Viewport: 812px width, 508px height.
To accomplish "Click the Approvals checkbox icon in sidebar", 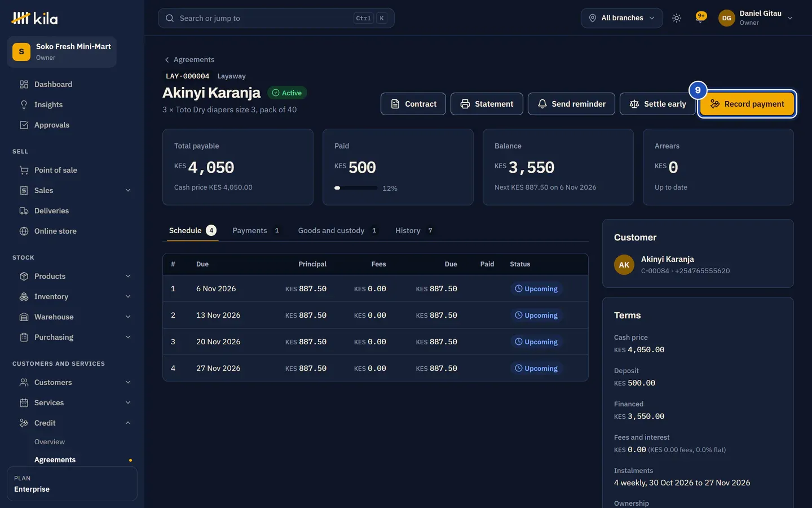I will (x=24, y=125).
